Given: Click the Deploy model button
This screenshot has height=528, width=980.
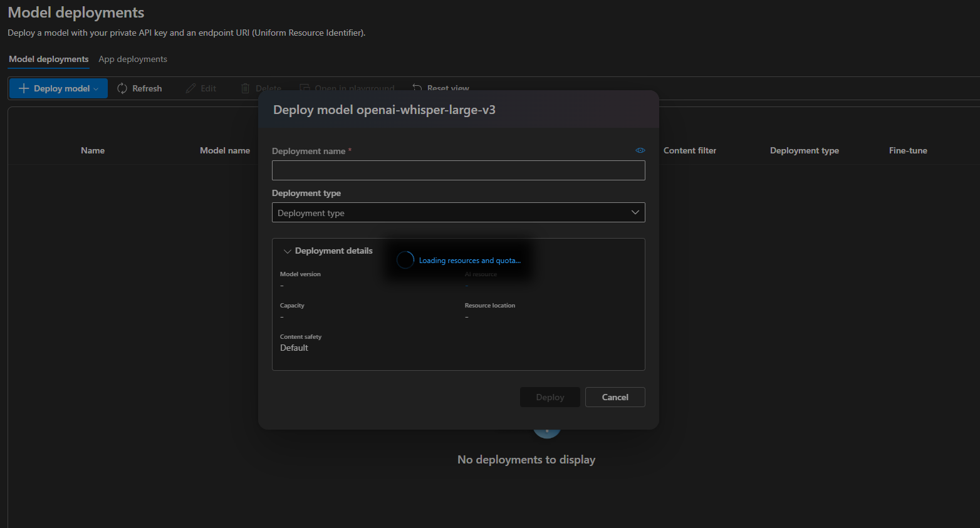Looking at the screenshot, I should 58,88.
